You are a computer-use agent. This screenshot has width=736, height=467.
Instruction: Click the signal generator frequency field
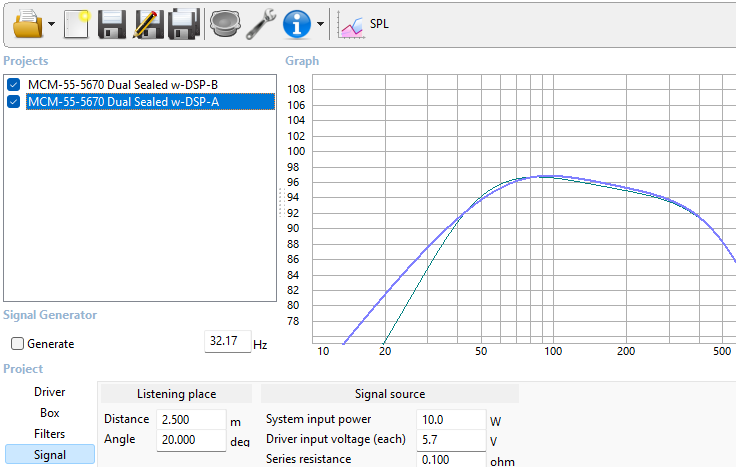(x=225, y=342)
